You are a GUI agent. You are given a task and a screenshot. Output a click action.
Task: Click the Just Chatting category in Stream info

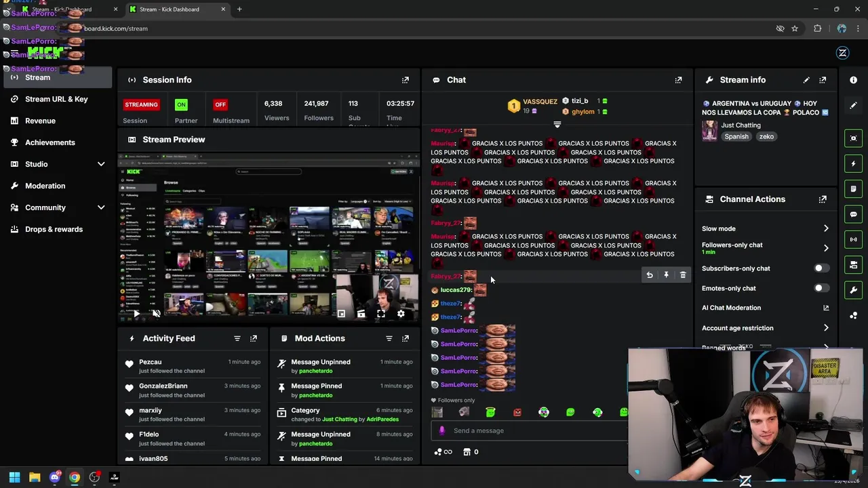741,125
